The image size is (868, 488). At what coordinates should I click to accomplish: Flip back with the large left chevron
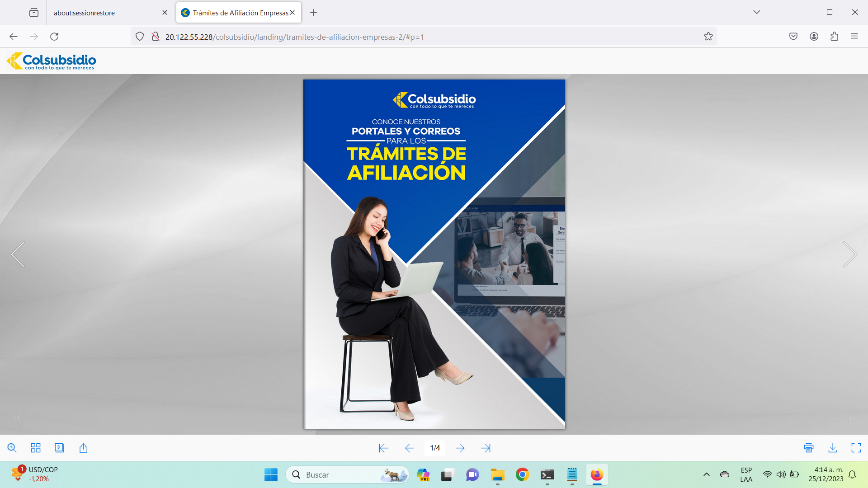(x=18, y=254)
